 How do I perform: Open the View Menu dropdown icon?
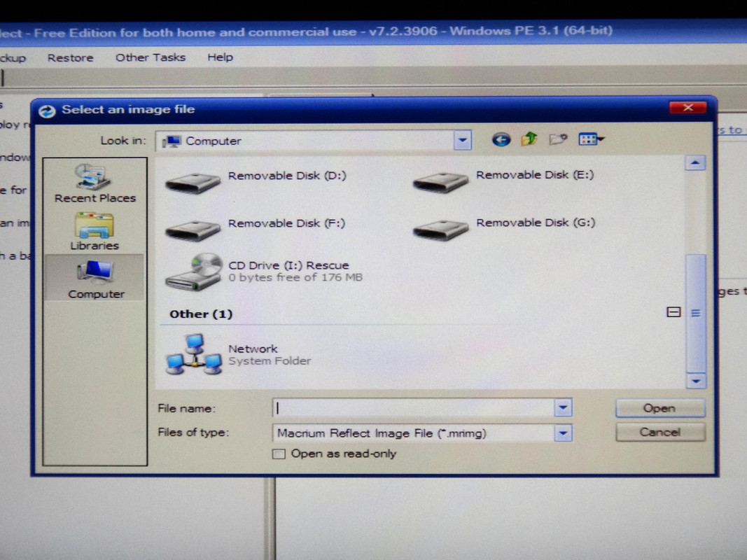click(591, 139)
